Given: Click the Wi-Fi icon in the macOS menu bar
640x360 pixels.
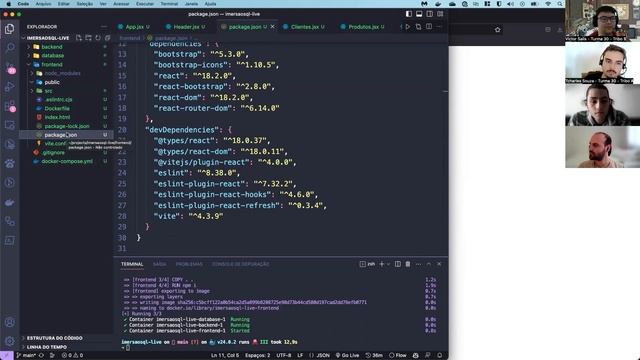Looking at the screenshot, I should 548,4.
